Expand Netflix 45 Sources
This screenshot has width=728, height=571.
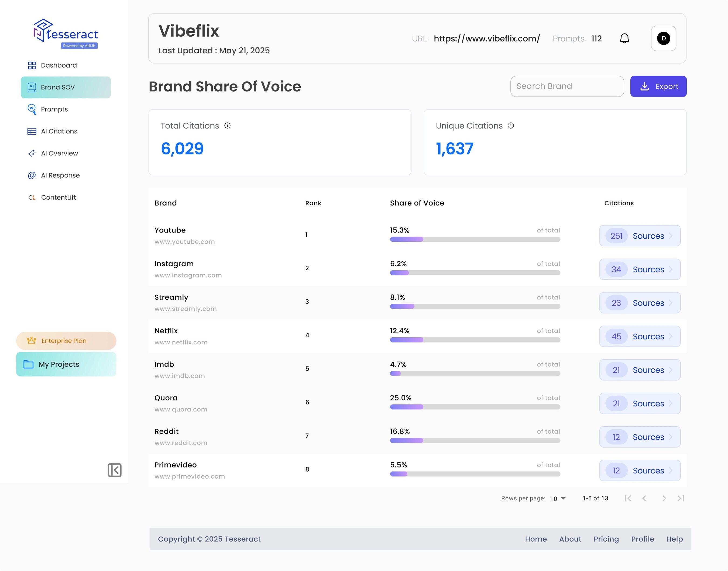640,336
